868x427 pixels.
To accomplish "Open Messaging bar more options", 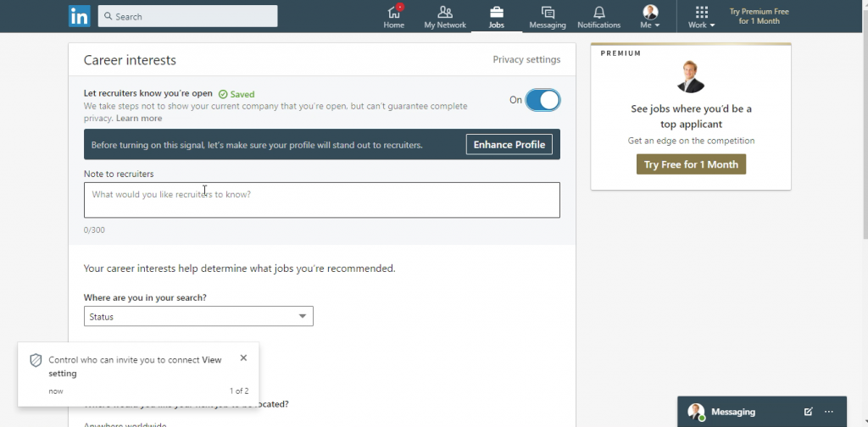I will pyautogui.click(x=829, y=412).
